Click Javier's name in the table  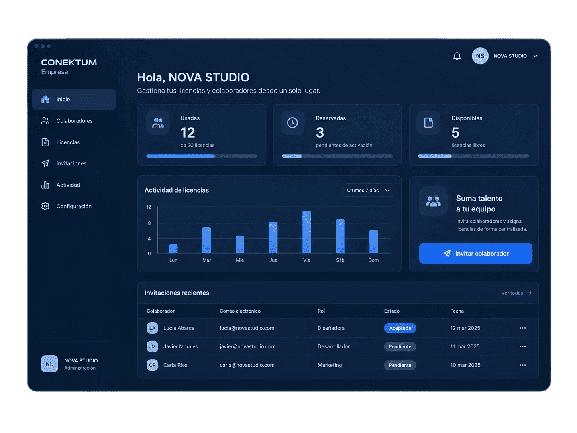tap(181, 346)
